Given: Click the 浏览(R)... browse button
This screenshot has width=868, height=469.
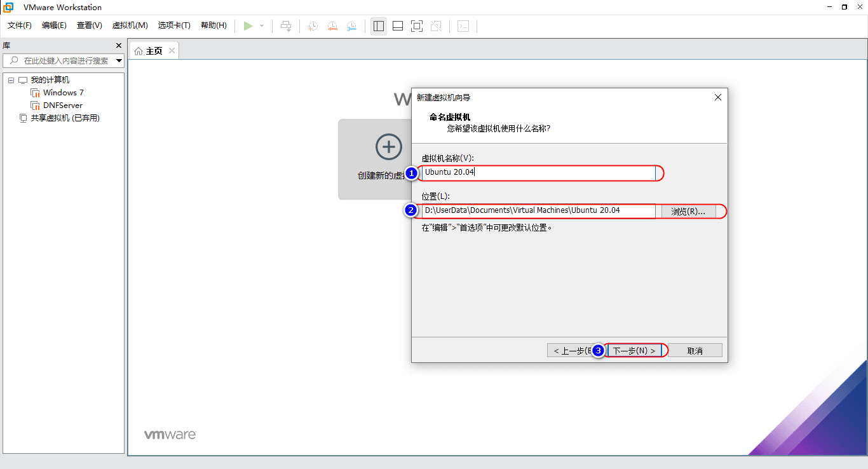Looking at the screenshot, I should point(688,211).
